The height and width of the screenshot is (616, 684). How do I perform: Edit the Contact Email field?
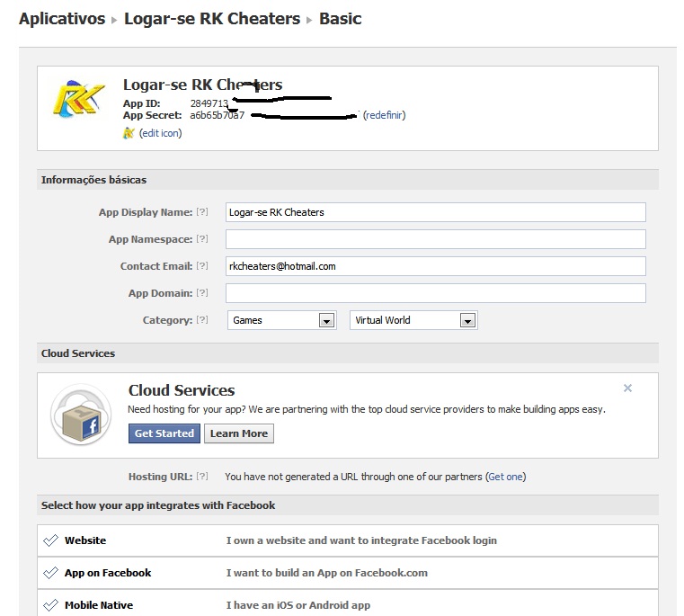click(435, 266)
